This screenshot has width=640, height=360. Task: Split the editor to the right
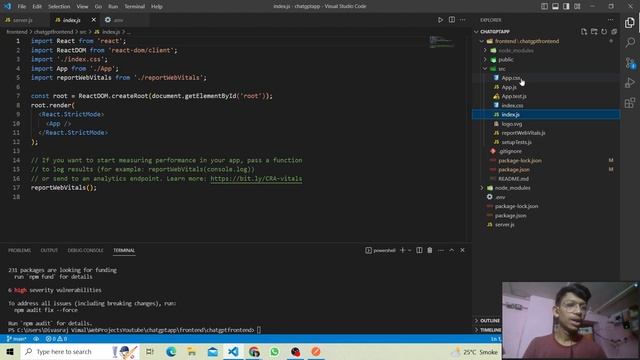point(452,20)
